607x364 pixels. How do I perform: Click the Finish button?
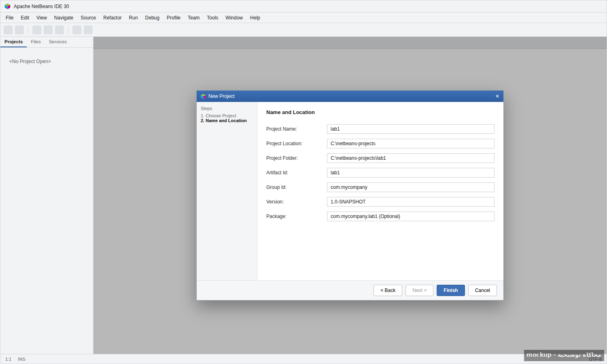click(x=451, y=290)
